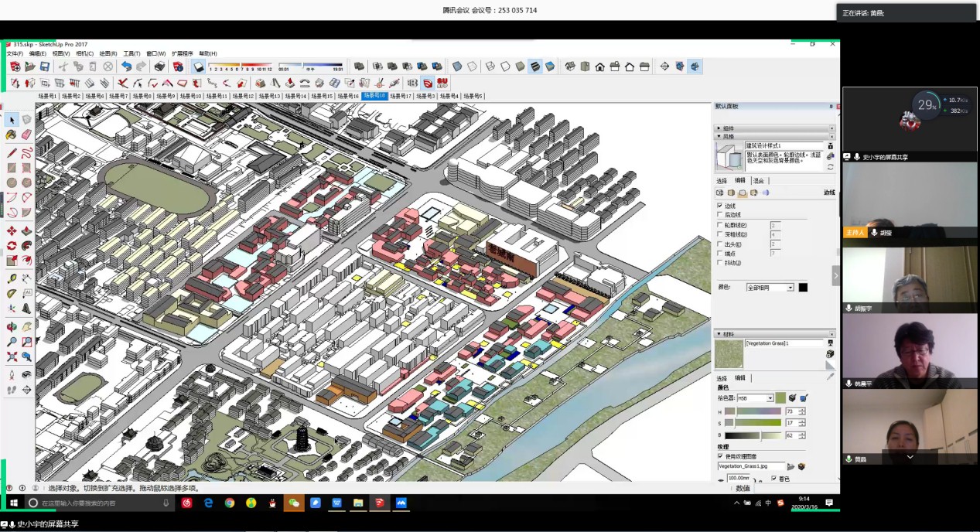Pick the Eraser tool in left toolbar
The width and height of the screenshot is (980, 532).
click(x=26, y=135)
